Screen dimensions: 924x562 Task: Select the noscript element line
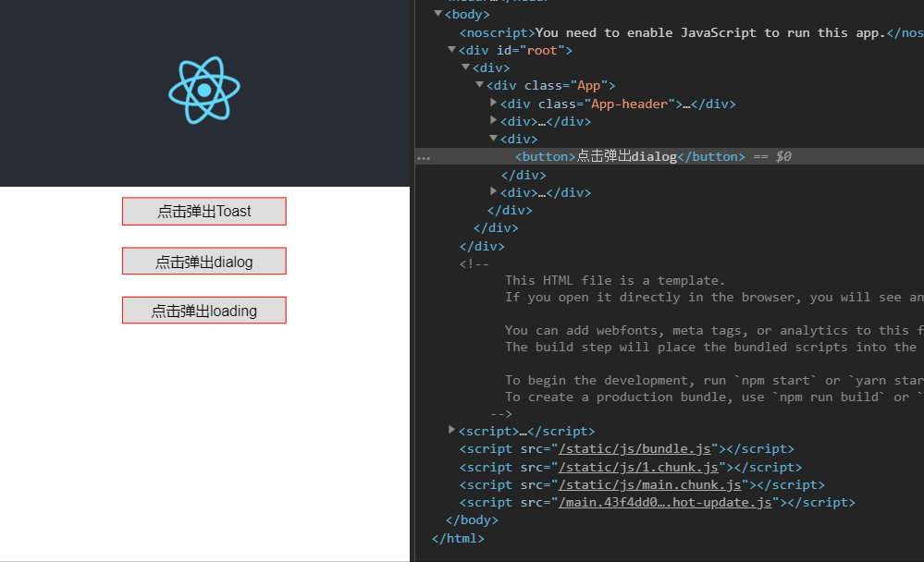[691, 33]
